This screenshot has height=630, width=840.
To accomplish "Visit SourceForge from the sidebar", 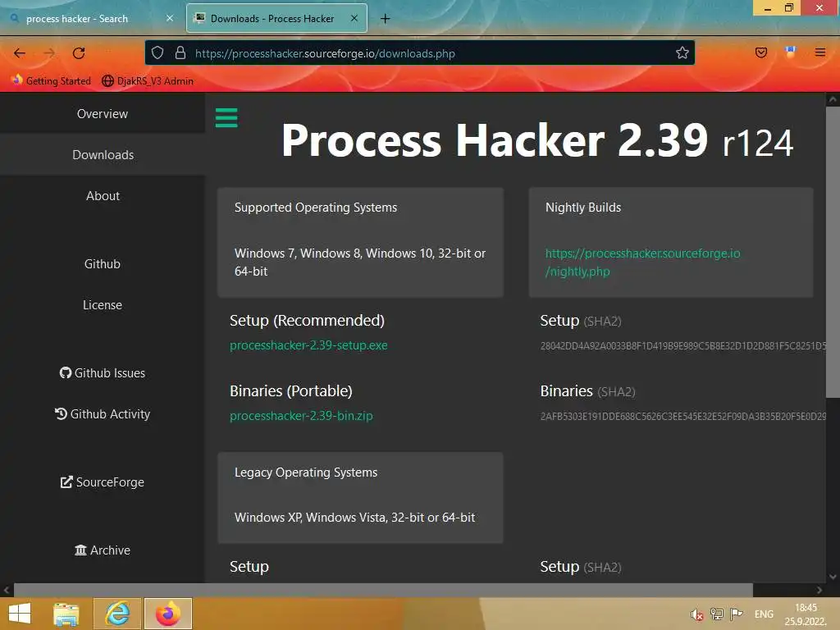I will tap(103, 482).
